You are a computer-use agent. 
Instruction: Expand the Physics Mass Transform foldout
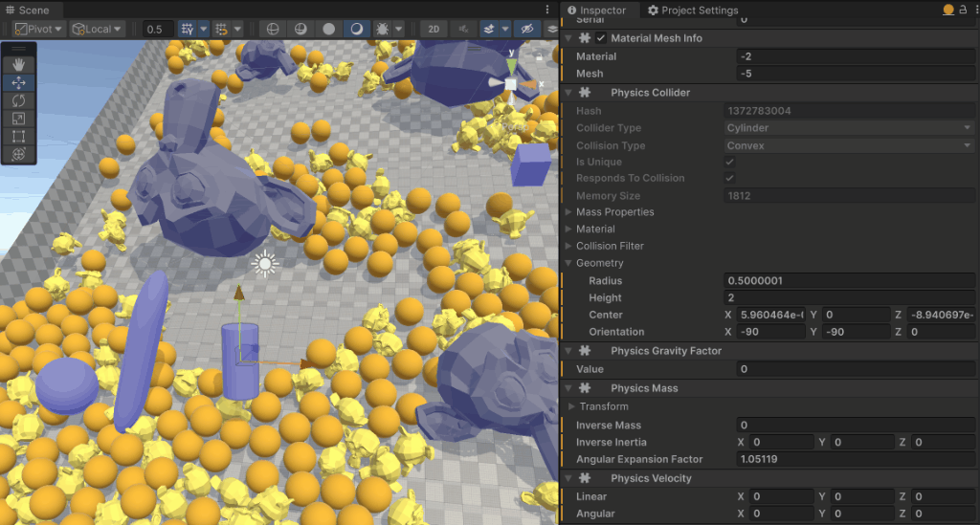click(571, 406)
